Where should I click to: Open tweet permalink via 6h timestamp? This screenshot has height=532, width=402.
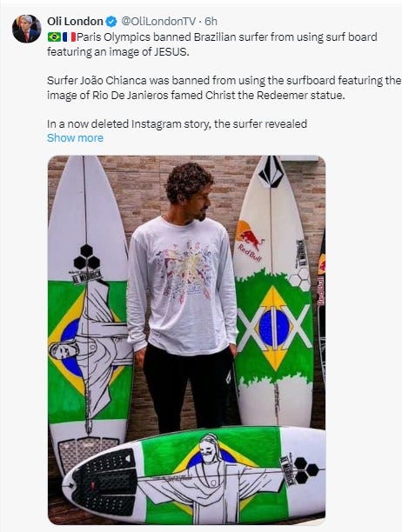coord(211,22)
